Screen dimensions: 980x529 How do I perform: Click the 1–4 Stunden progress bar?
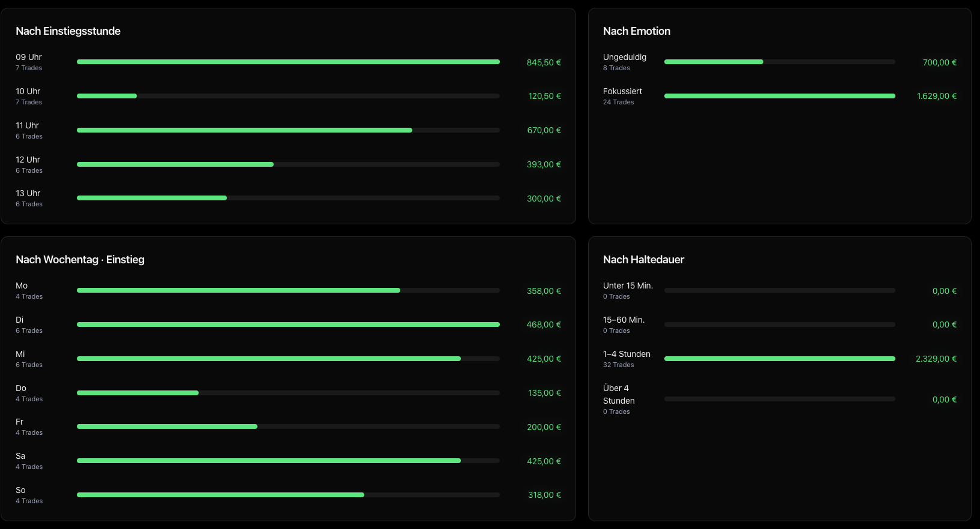click(780, 359)
